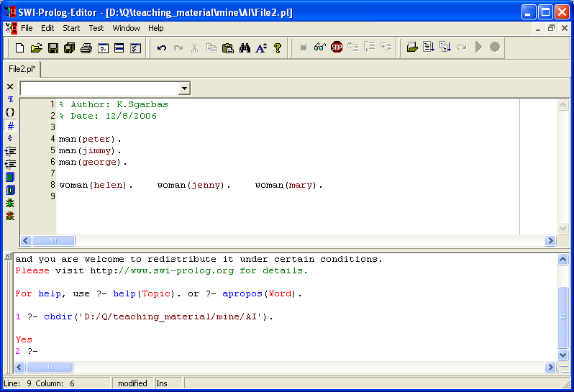Click the grayed Redo arrow icon
The height and width of the screenshot is (392, 574).
pos(178,48)
